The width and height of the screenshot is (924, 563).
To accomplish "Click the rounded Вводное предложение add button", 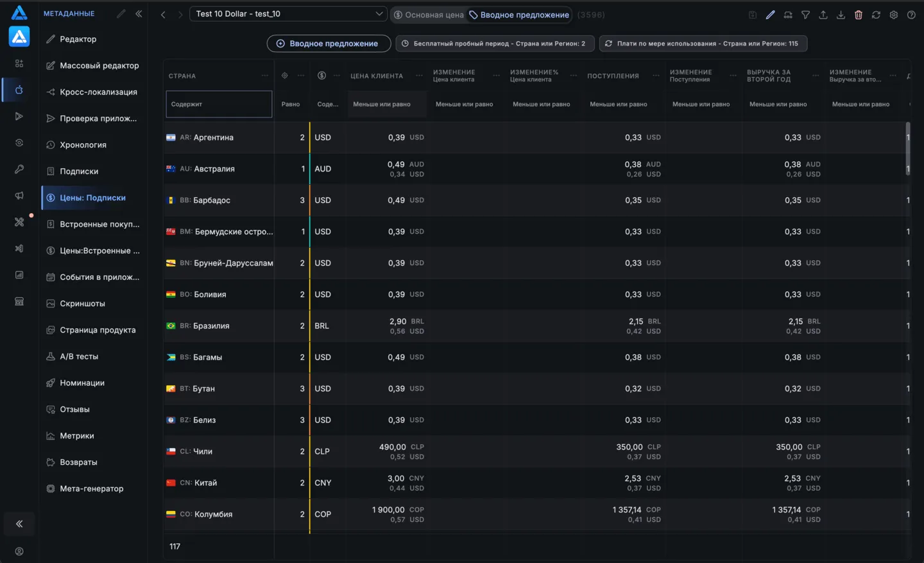I will pos(329,44).
